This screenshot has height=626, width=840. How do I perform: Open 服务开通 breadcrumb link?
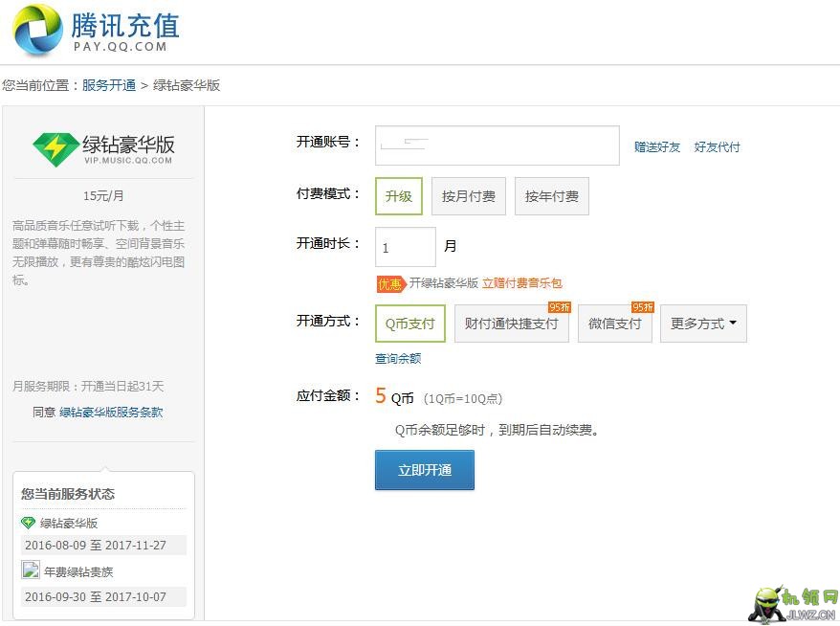[109, 85]
